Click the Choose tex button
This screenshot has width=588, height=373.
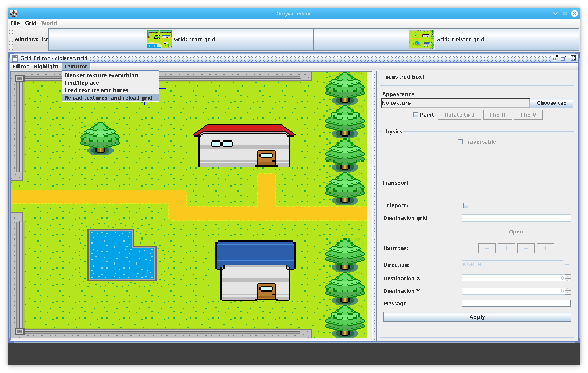[551, 103]
